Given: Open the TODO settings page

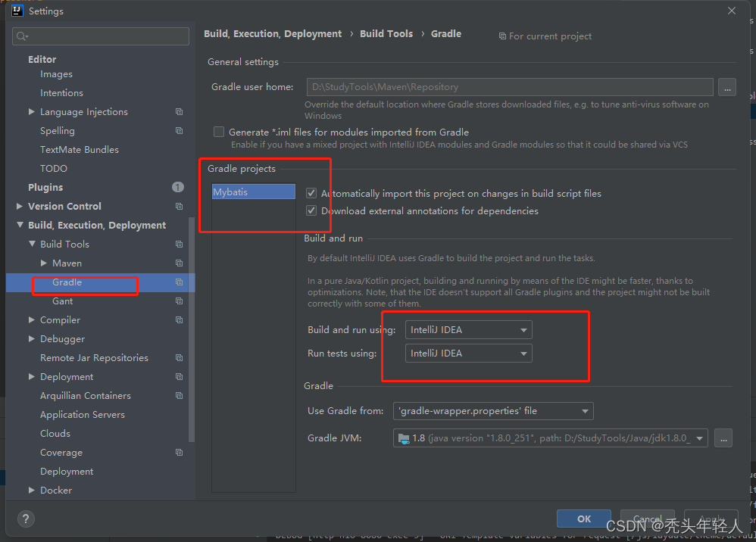Looking at the screenshot, I should tap(54, 169).
